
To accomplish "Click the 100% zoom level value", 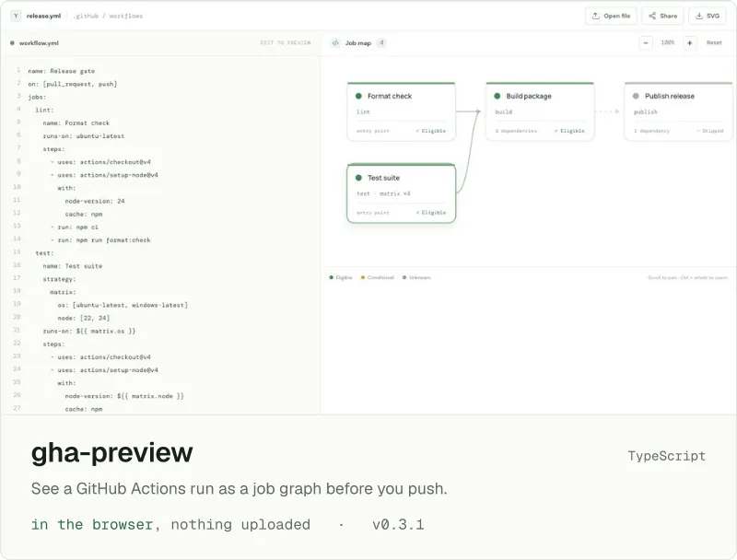I will (667, 42).
